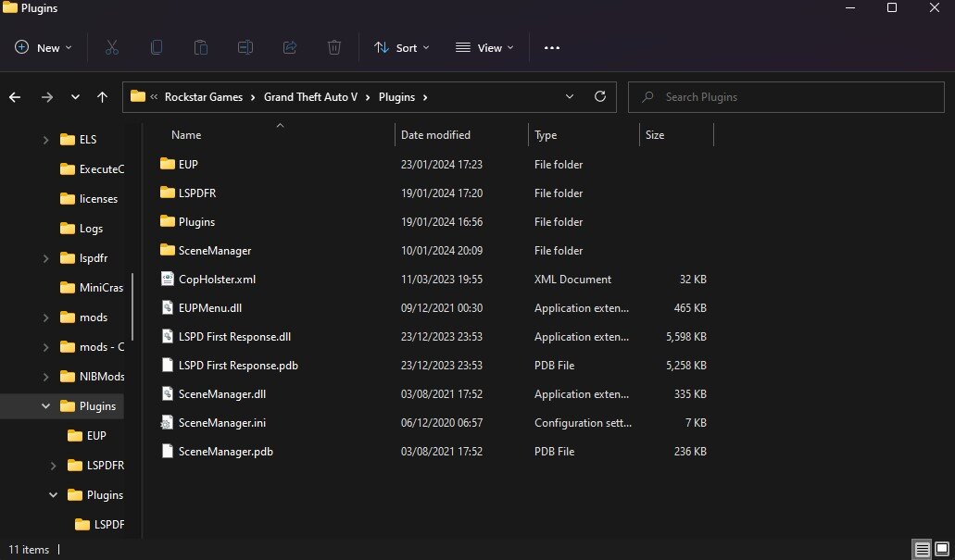Viewport: 955px width, 560px height.
Task: Refresh the current folder view
Action: click(x=600, y=96)
